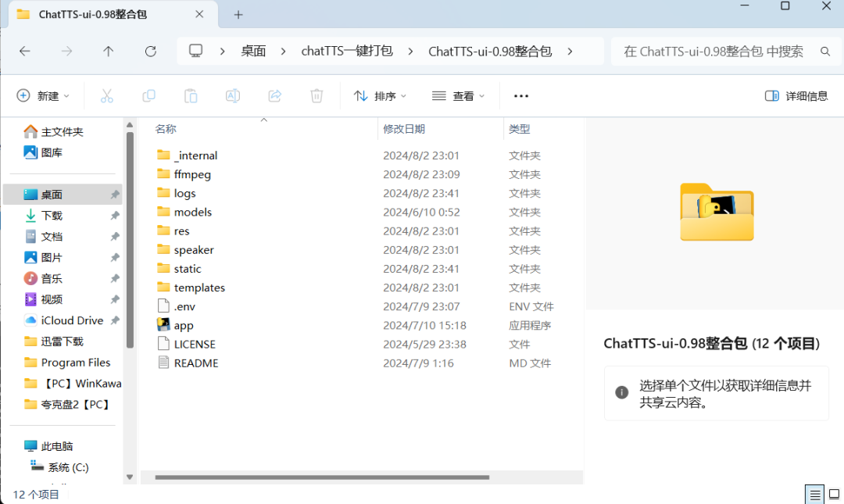
Task: Click the chatTTS一键打包 breadcrumb
Action: tap(347, 51)
